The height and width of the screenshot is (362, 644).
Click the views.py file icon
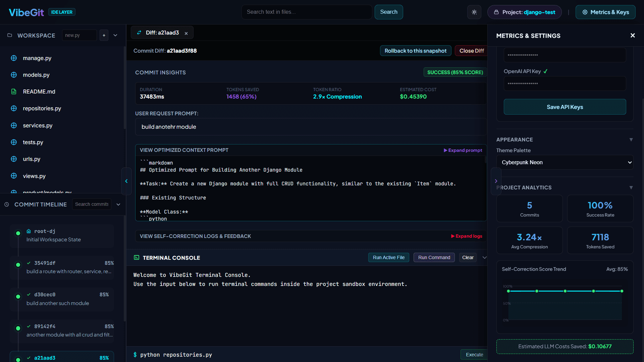click(14, 176)
